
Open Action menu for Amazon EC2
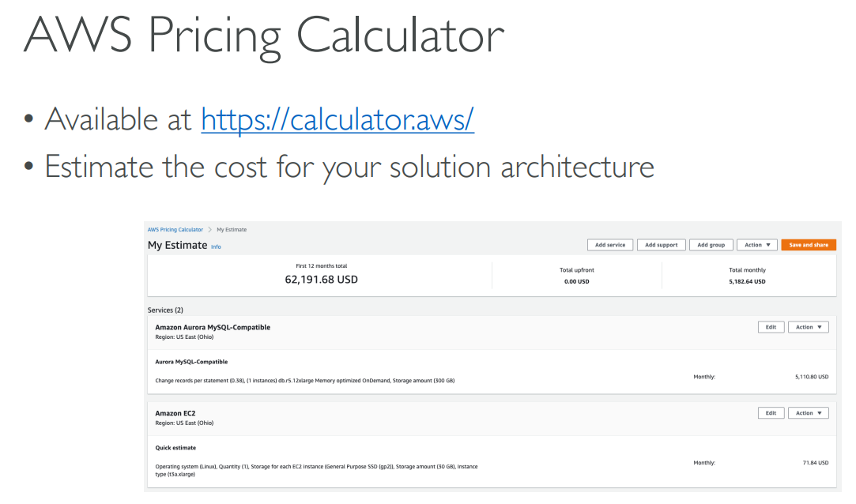tap(809, 413)
